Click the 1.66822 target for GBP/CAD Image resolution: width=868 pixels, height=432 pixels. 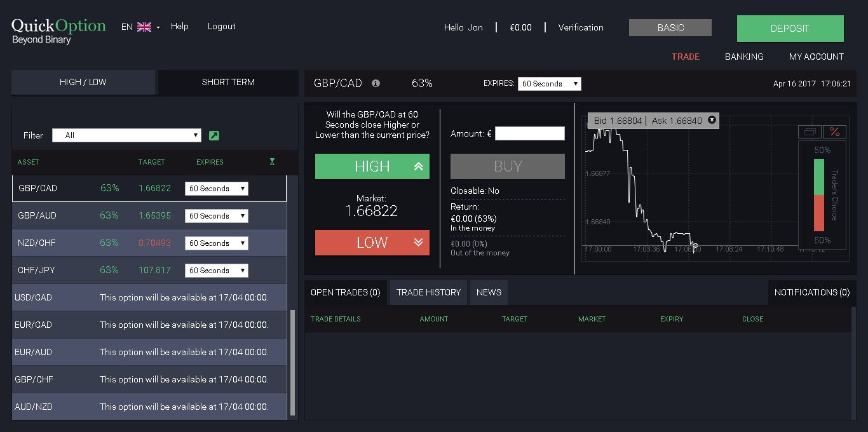coord(155,189)
